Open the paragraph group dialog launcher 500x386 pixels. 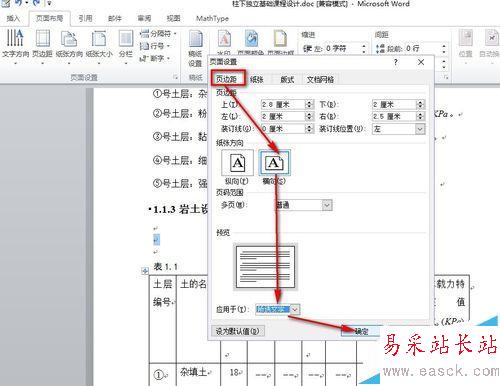click(446, 77)
